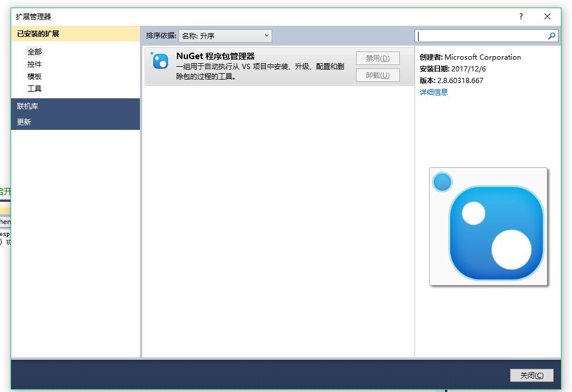This screenshot has height=392, width=572.
Task: Click the NuGet description text
Action: [x=260, y=71]
